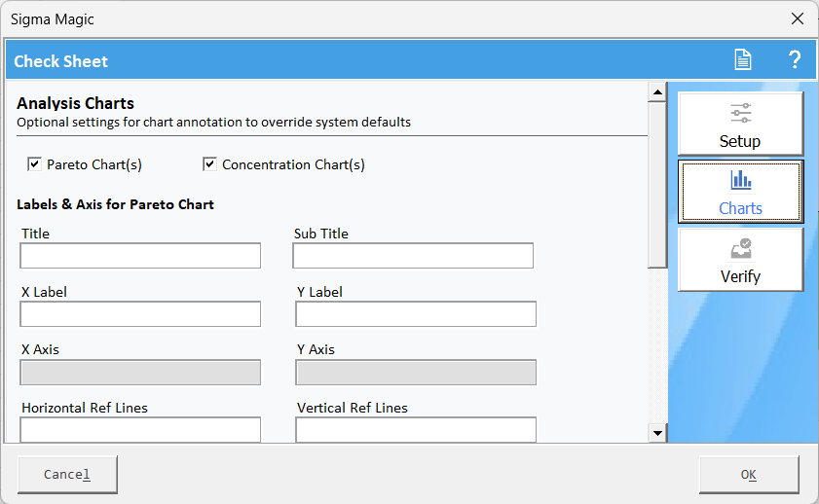Screen dimensions: 819x504
Task: Select the Vertical Ref Lines input box
Action: (x=416, y=429)
